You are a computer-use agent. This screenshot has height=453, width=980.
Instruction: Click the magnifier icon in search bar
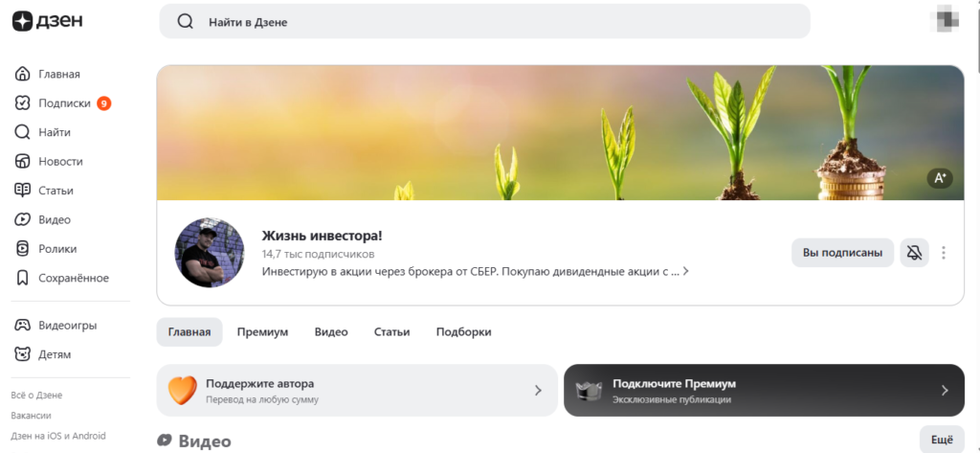[x=185, y=22]
